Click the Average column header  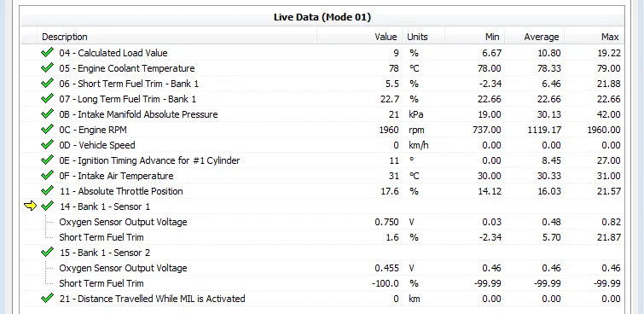(x=534, y=37)
